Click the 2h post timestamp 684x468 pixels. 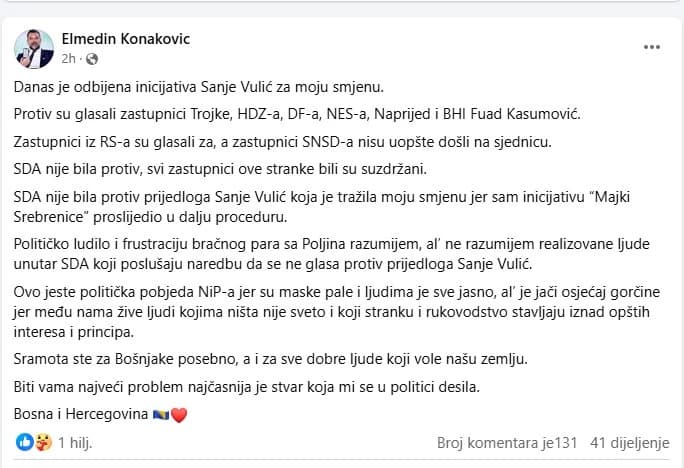point(68,58)
